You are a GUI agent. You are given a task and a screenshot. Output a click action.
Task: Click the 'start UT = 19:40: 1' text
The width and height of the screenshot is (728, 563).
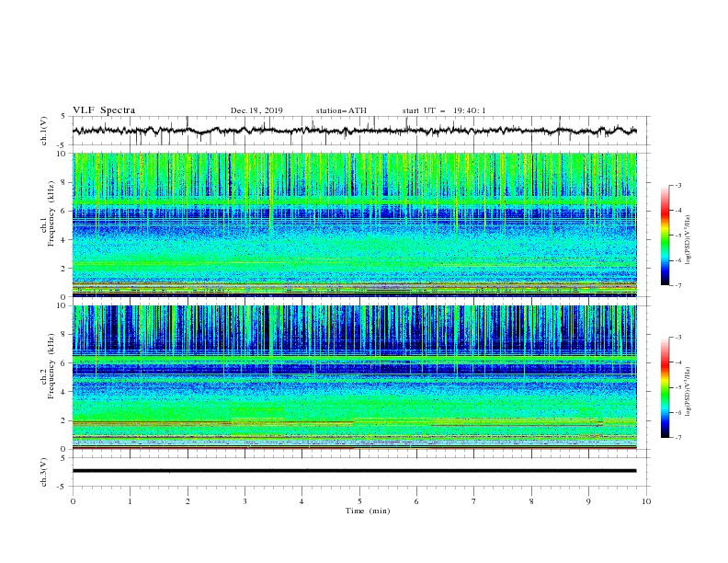(444, 110)
